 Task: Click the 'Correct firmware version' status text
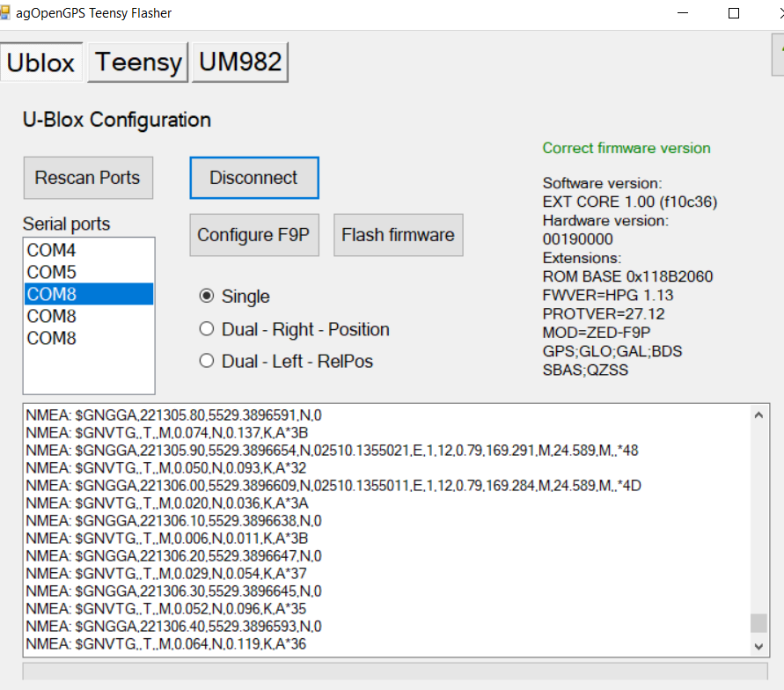[x=626, y=148]
